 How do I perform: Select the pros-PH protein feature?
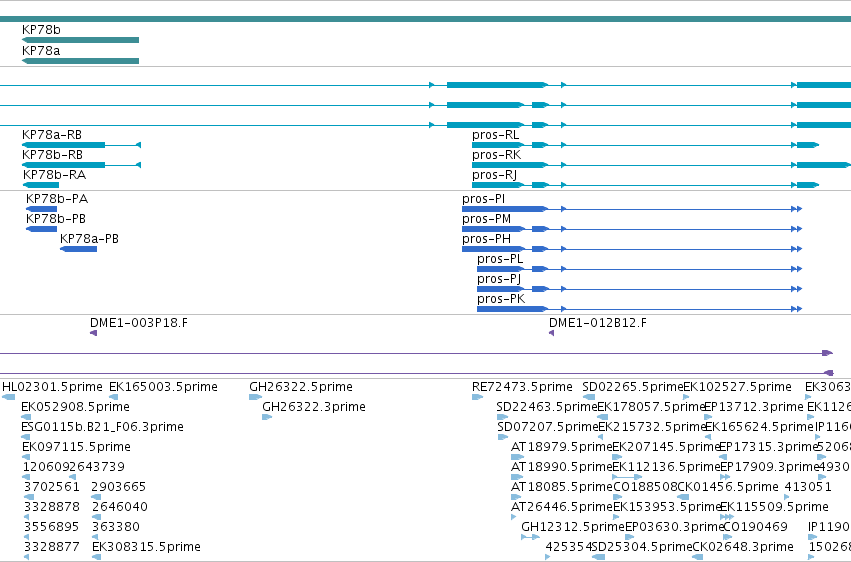pyautogui.click(x=632, y=249)
